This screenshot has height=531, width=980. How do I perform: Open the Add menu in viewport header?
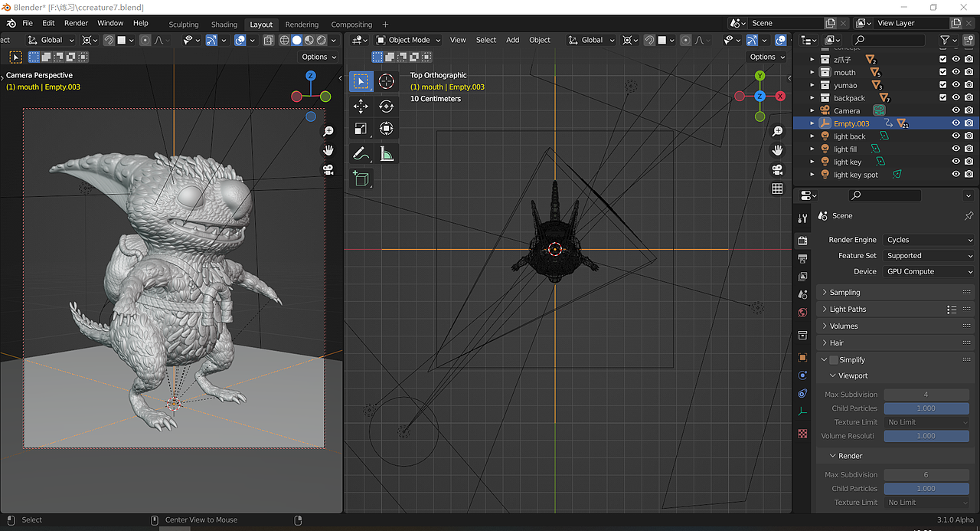click(x=512, y=40)
